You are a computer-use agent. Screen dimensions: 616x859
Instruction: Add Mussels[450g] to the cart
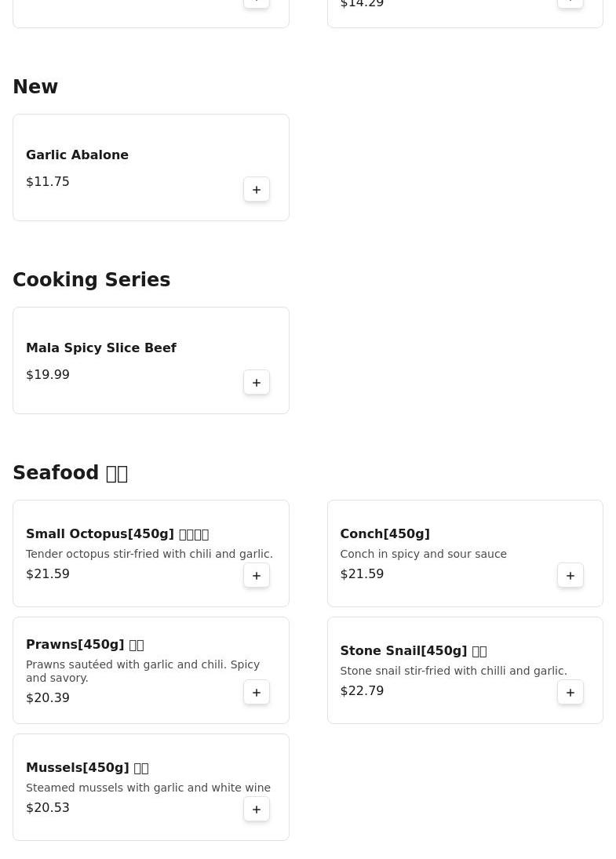(x=257, y=810)
